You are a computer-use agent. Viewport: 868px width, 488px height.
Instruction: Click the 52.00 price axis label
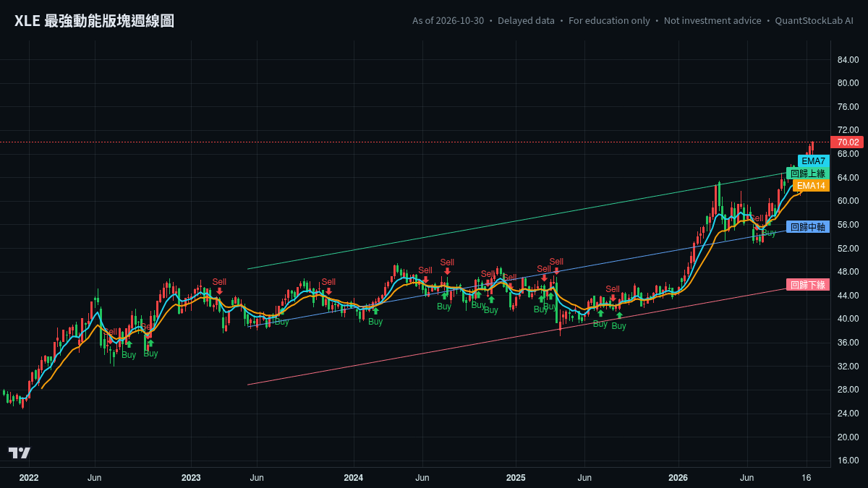point(848,249)
